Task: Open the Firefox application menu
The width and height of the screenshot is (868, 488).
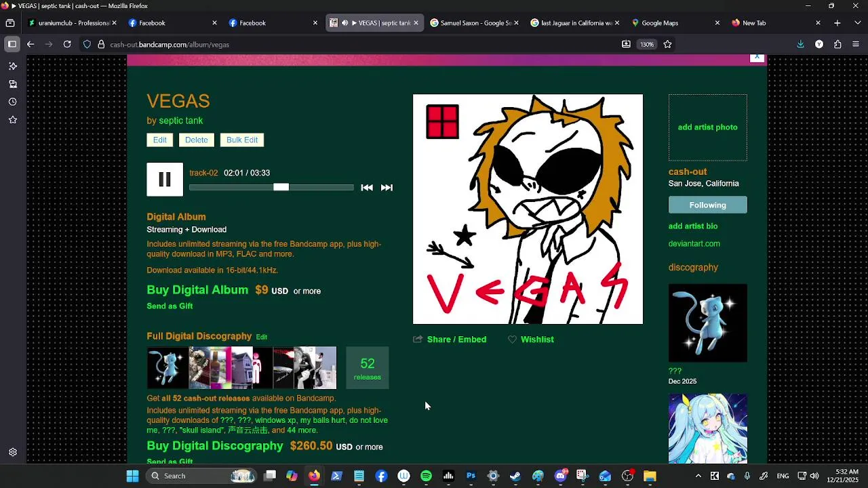Action: point(855,44)
